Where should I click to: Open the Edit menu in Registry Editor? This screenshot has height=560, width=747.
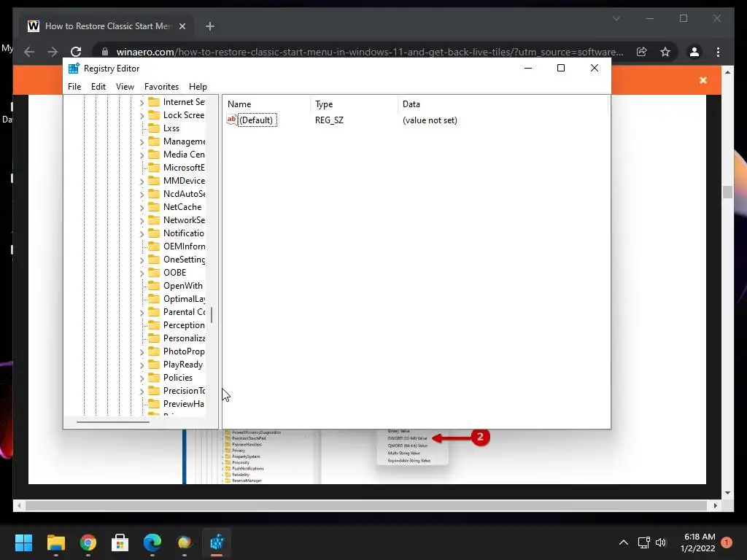(x=98, y=87)
